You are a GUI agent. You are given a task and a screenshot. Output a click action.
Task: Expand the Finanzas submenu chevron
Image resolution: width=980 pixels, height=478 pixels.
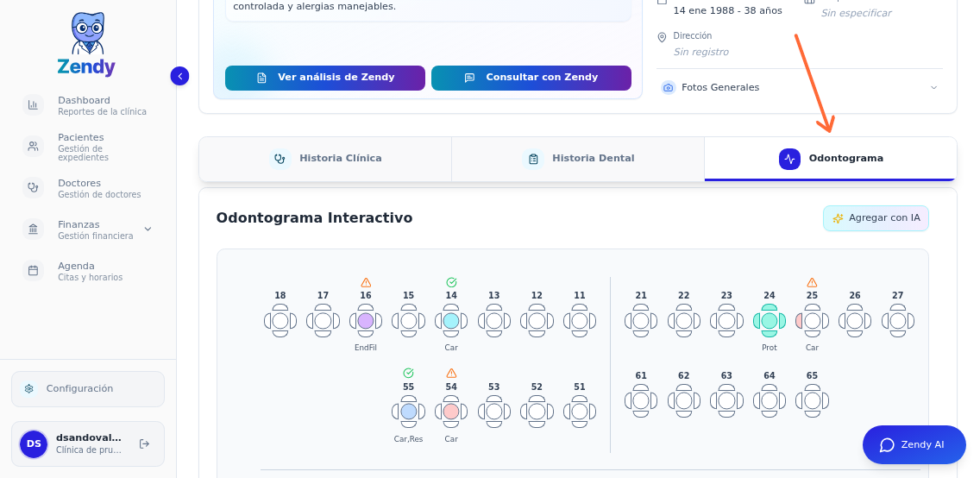tap(148, 230)
